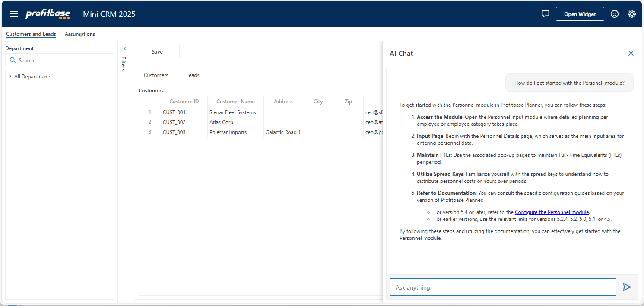Click the smiley feedback icon

coord(614,14)
